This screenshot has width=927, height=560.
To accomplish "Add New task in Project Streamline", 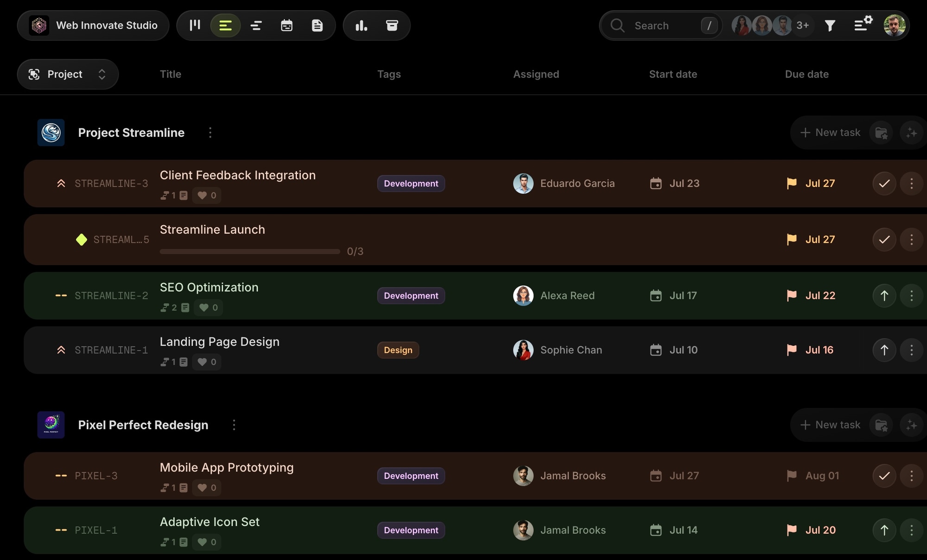I will [830, 133].
